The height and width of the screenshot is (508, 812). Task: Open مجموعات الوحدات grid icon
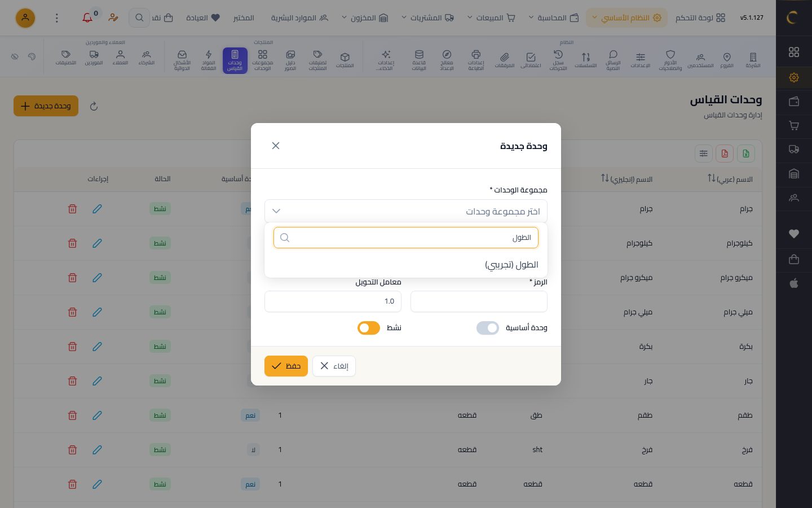(263, 61)
